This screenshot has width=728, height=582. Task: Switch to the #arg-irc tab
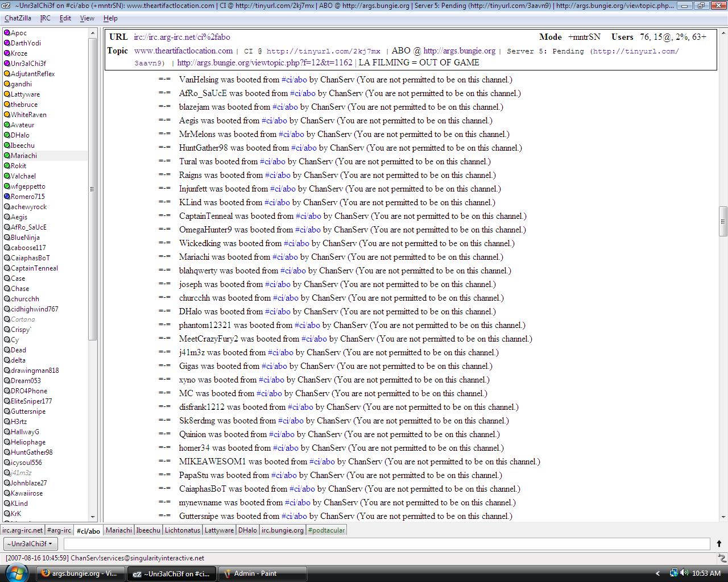pos(59,530)
